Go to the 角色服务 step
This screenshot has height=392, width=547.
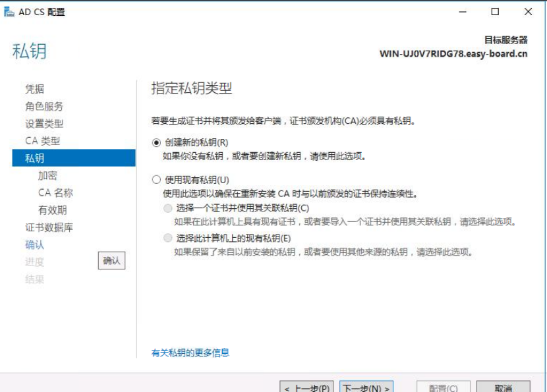tap(44, 106)
